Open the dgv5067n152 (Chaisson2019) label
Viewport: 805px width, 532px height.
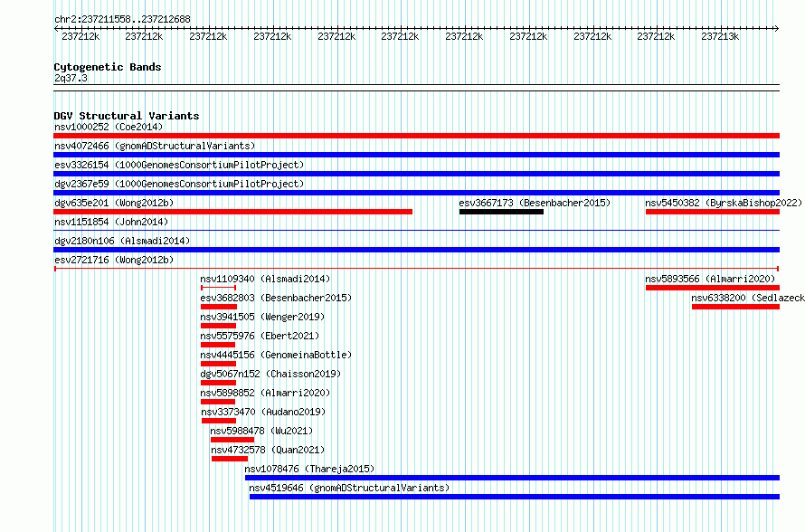pos(270,374)
